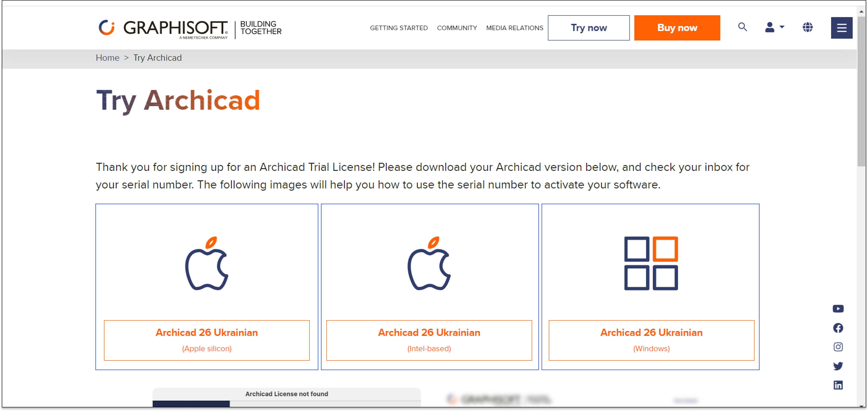Click the Graphisoft logo
Image resolution: width=868 pixels, height=411 pixels.
click(163, 28)
